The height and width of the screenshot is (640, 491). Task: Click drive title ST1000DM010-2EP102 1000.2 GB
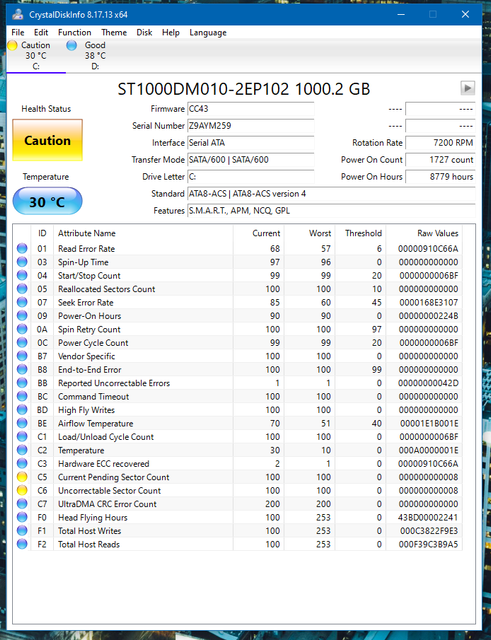(x=244, y=89)
